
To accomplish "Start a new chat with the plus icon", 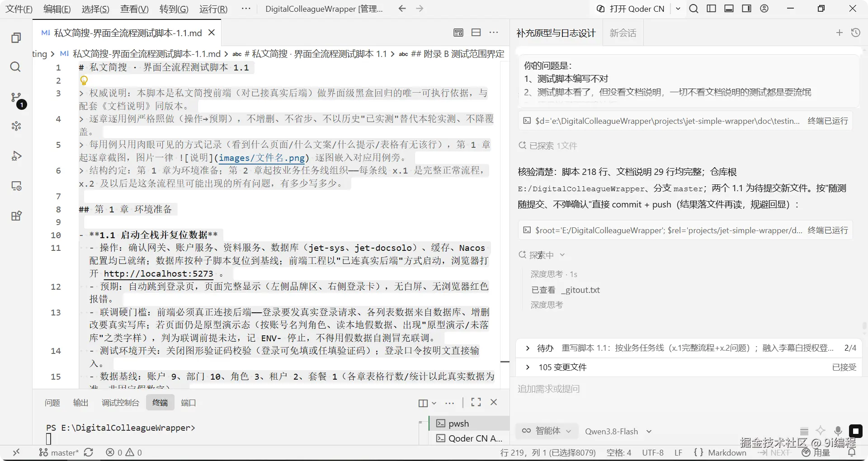I will point(839,33).
